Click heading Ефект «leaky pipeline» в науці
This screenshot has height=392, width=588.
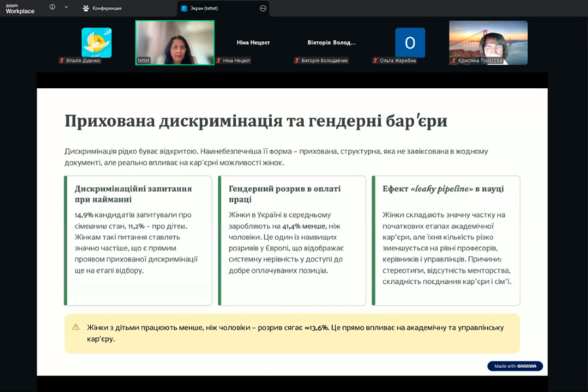pyautogui.click(x=443, y=189)
